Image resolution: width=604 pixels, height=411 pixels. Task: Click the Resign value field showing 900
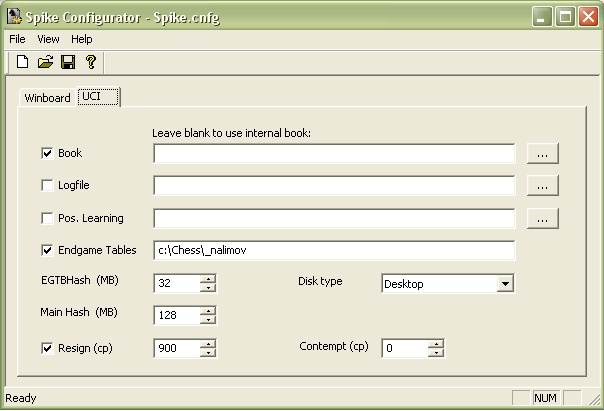point(177,348)
